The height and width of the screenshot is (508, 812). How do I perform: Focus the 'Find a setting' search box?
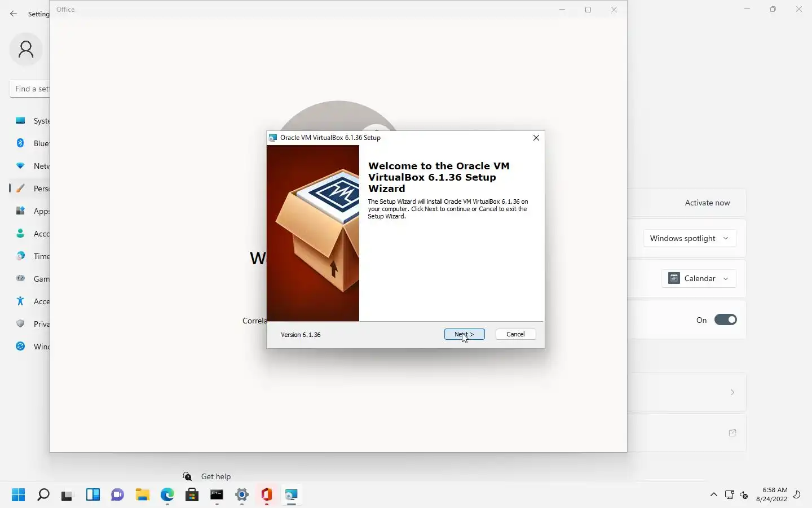click(x=29, y=89)
